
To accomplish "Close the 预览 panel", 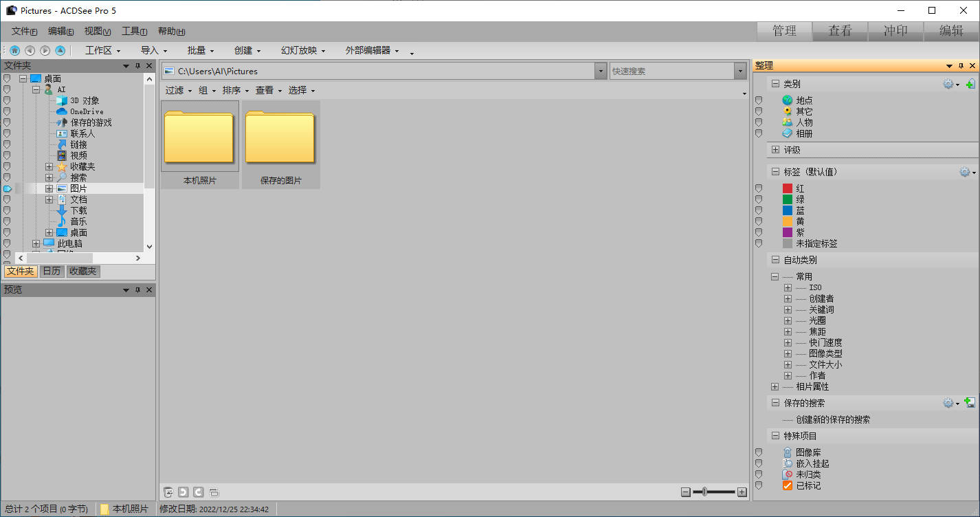I will 149,290.
